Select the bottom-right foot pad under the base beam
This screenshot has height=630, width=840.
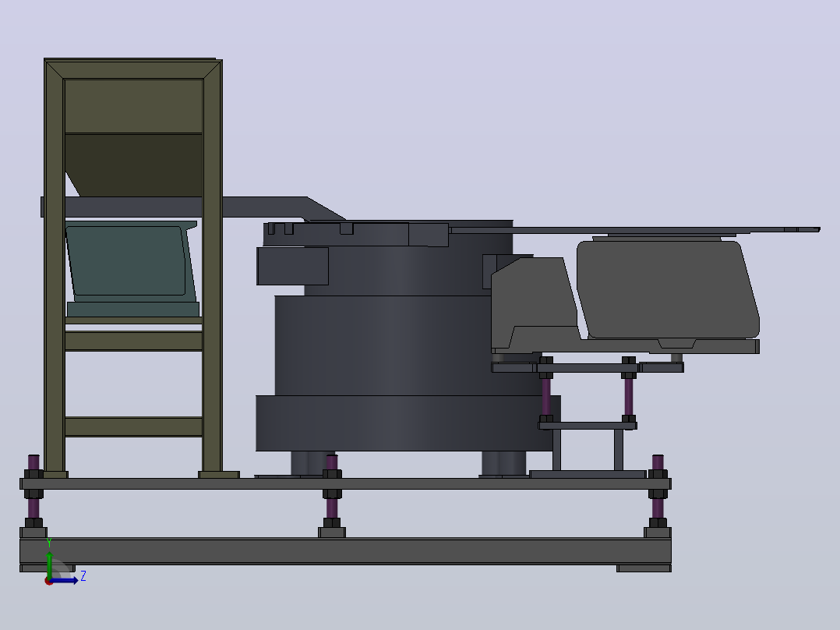[x=644, y=568]
